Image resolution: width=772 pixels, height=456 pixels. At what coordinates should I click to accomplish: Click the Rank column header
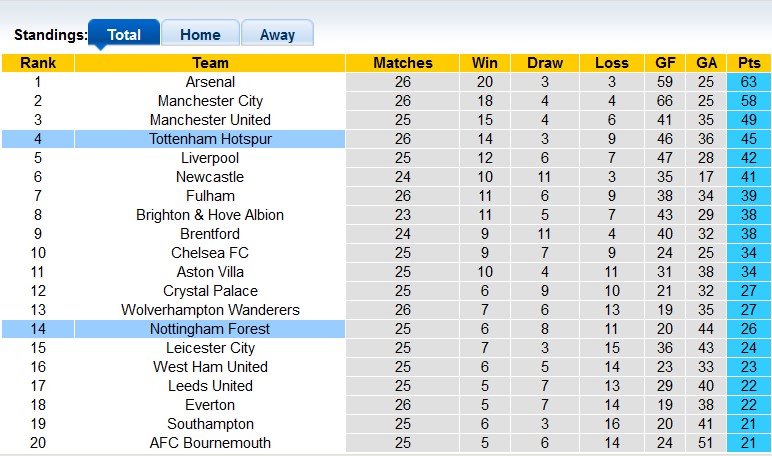click(38, 63)
